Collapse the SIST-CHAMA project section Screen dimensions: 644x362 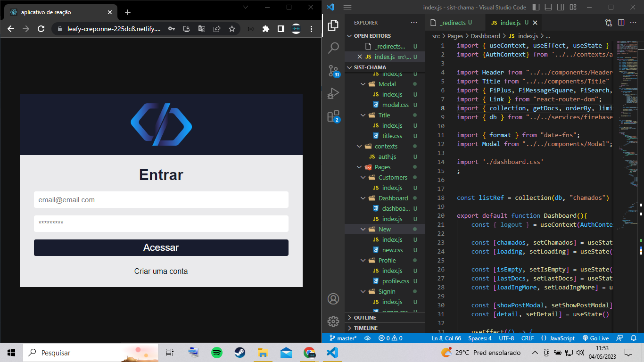tap(384, 67)
